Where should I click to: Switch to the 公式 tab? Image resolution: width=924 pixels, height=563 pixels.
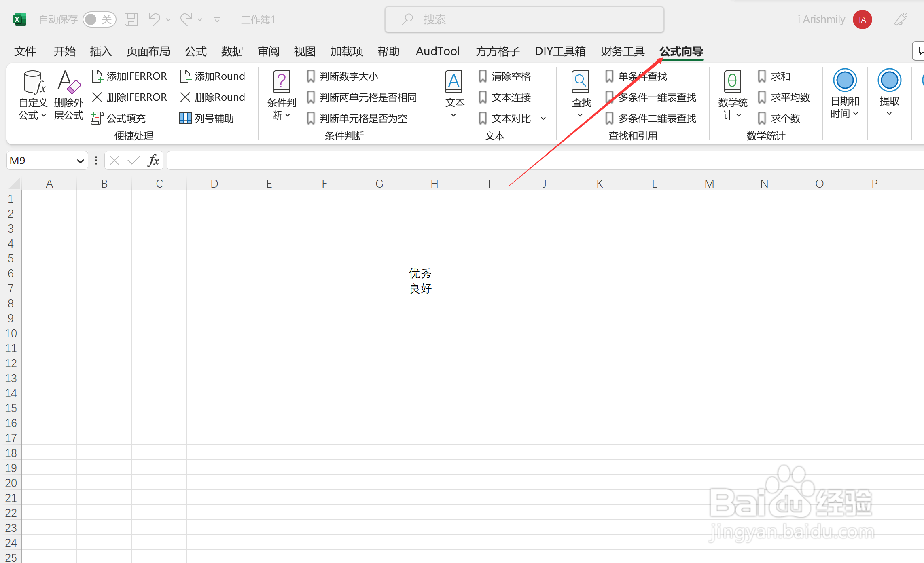(x=196, y=51)
